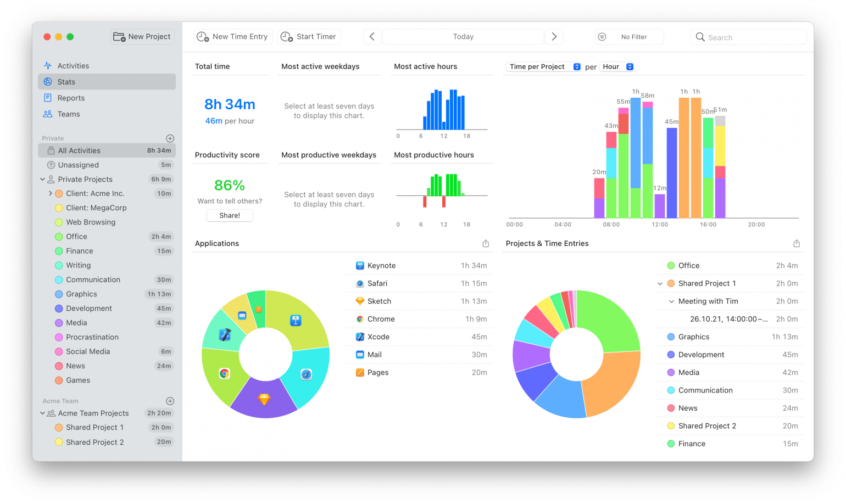Create a new project with the New Project button
Viewport: 846px width, 504px height.
pos(142,36)
